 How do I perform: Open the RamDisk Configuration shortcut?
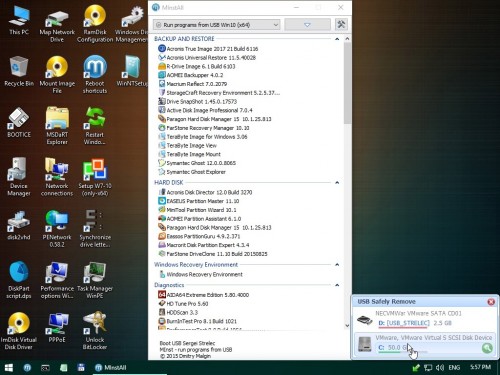point(95,24)
